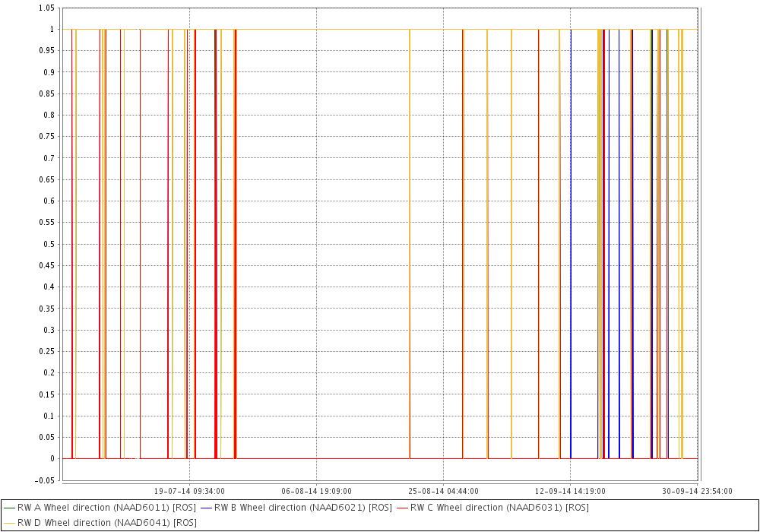Screen dimensions: 760x532
Task: Click the x-axis label 19-07-14 09:34:00
Action: [x=189, y=491]
